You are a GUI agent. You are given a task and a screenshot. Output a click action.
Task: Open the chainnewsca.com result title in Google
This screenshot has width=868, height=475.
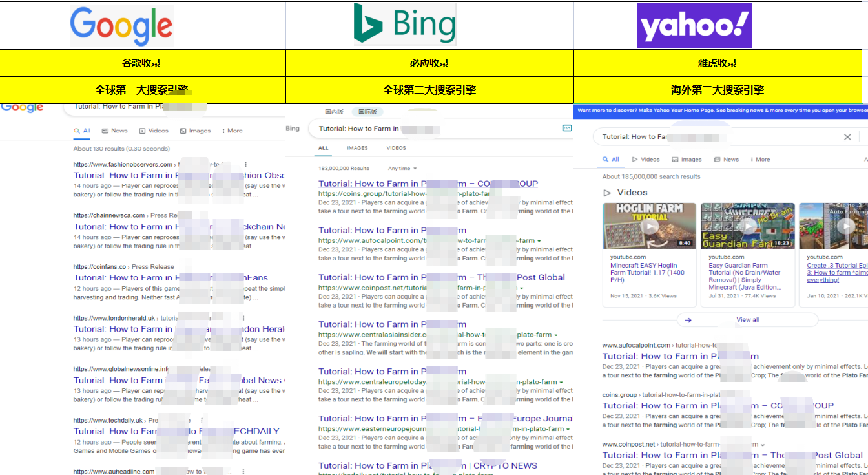(180, 227)
